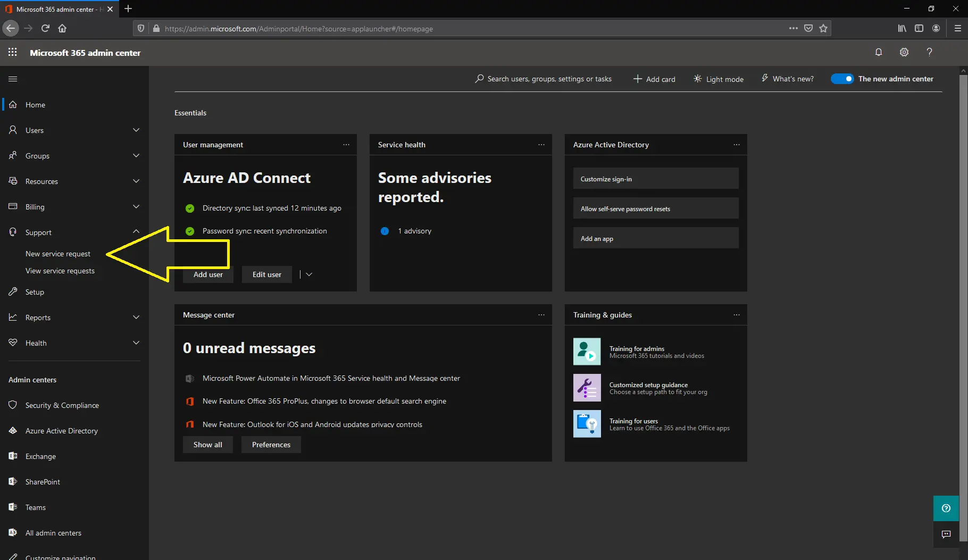Click Training for admins thumbnail icon
Image resolution: width=968 pixels, height=560 pixels.
click(x=587, y=352)
